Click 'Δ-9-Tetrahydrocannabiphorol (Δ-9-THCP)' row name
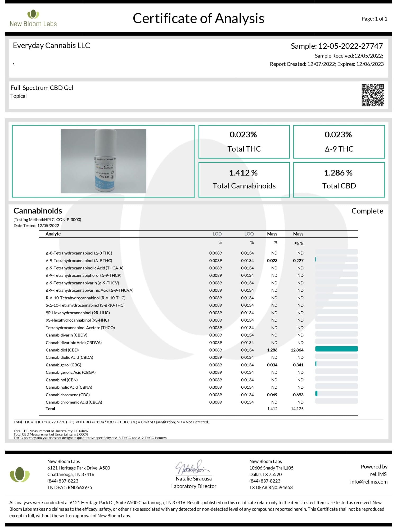Viewport: 397px width, 532px height. point(83,276)
